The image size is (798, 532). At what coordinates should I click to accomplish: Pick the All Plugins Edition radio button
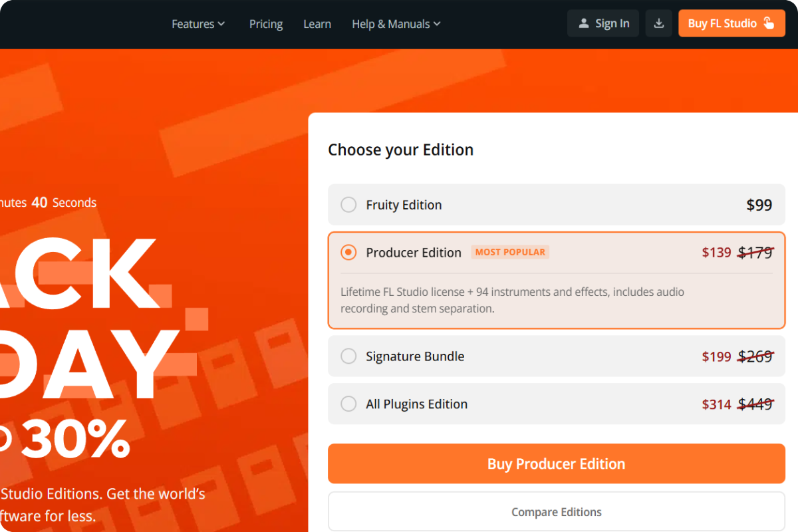[x=348, y=404]
